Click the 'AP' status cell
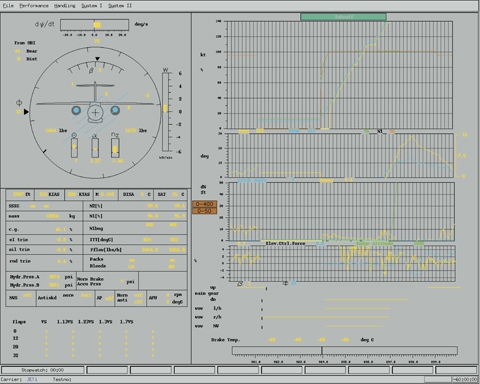 point(104,298)
